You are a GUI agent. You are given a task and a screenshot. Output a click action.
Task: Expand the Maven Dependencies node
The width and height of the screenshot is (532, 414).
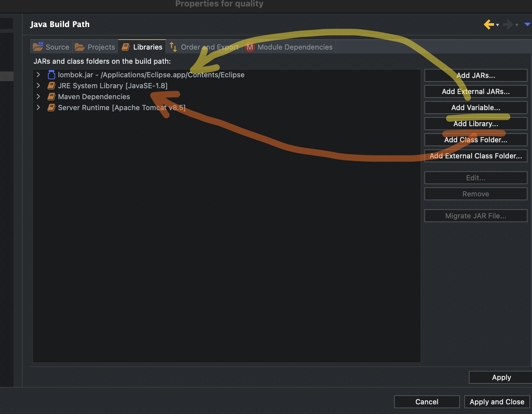tap(38, 97)
